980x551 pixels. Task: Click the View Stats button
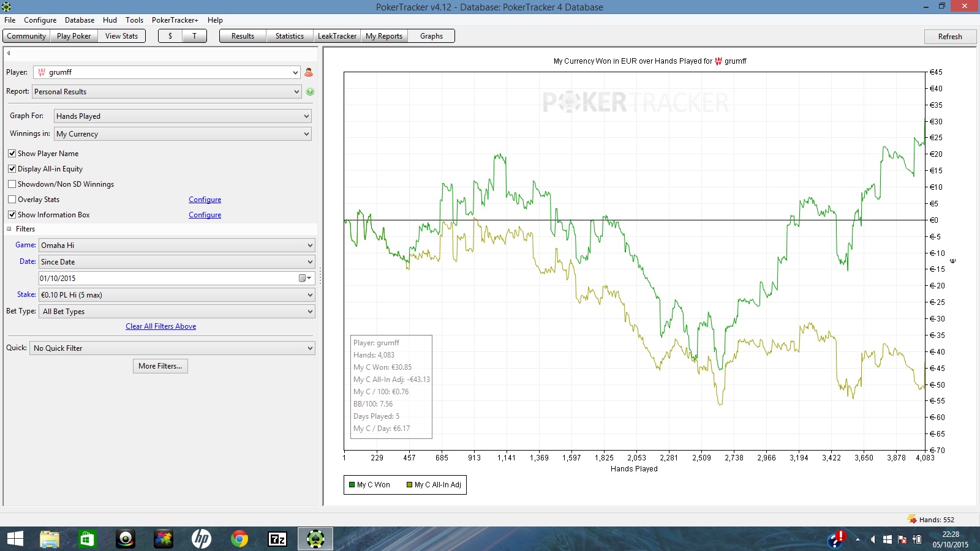coord(121,36)
